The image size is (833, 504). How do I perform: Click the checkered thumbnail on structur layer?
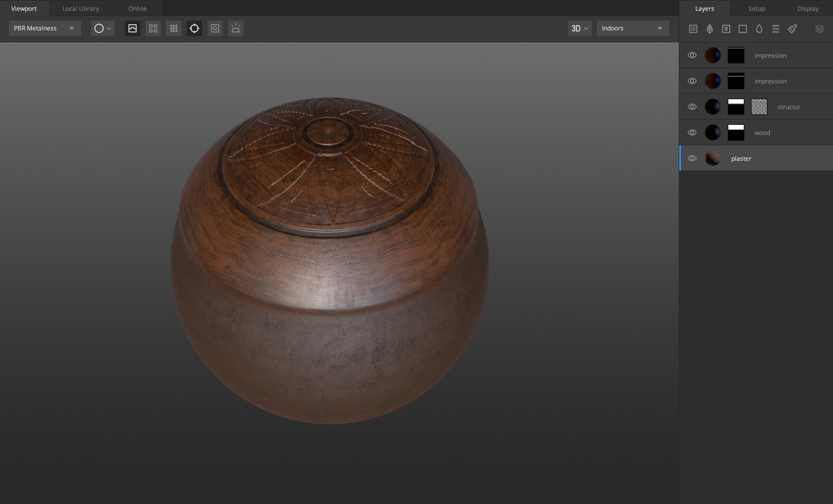(x=759, y=107)
